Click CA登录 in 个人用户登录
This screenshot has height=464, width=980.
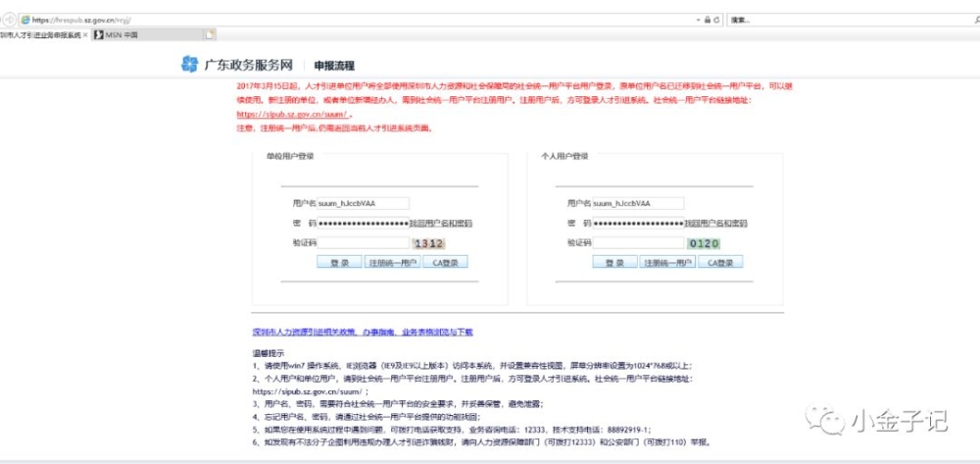(x=720, y=263)
